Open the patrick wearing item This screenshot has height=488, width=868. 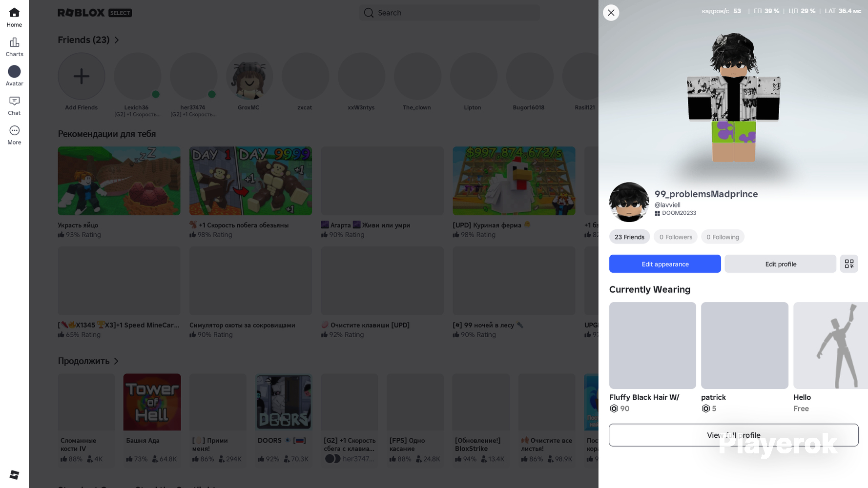click(x=744, y=346)
